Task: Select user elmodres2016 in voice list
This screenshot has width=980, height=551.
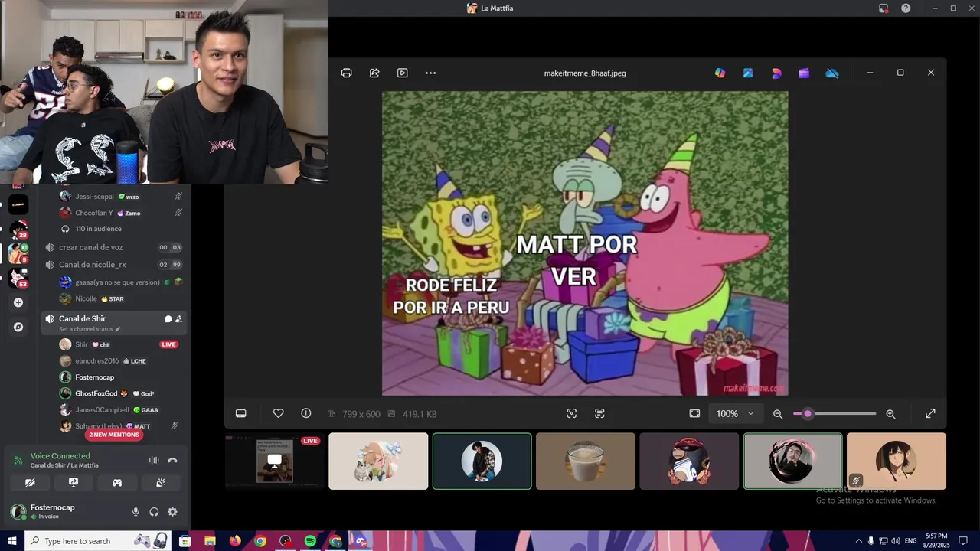Action: [x=97, y=360]
